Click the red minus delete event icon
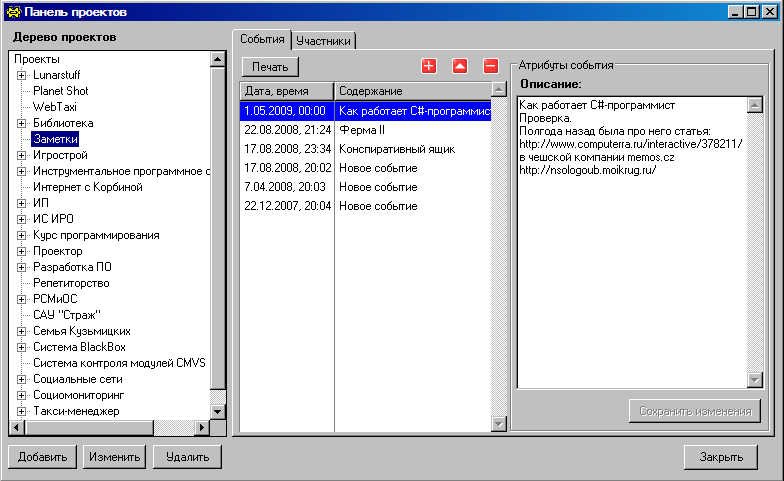784x481 pixels. tap(490, 66)
